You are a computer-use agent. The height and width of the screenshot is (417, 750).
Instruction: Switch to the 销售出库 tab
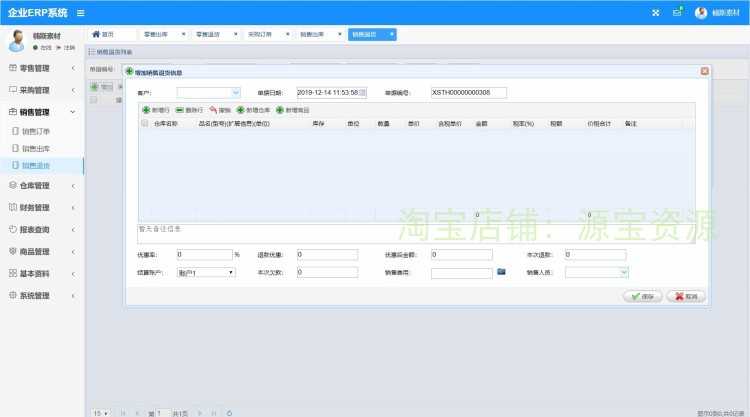312,34
